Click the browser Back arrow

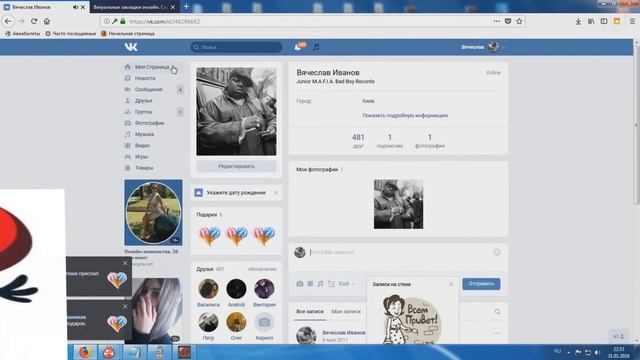click(x=8, y=21)
